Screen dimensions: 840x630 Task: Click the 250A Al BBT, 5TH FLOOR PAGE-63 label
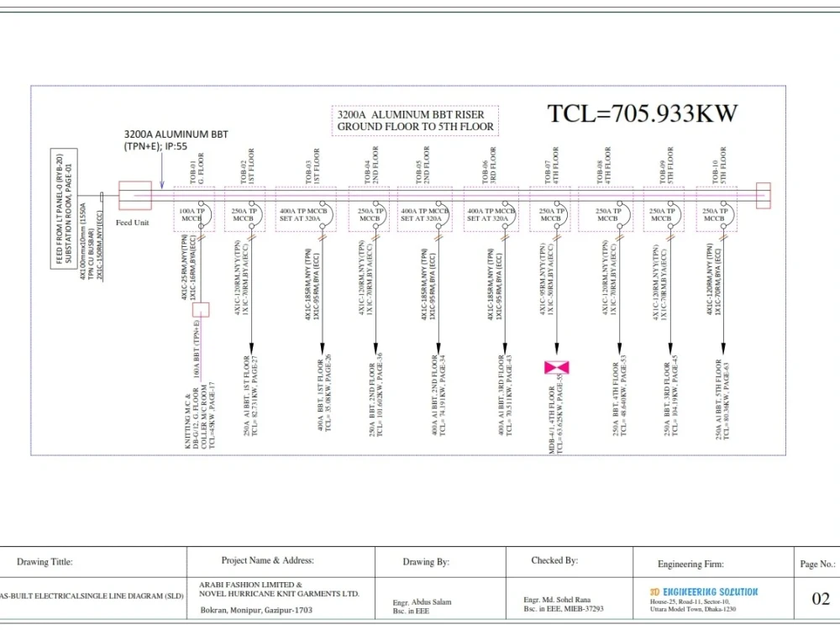coord(722,400)
